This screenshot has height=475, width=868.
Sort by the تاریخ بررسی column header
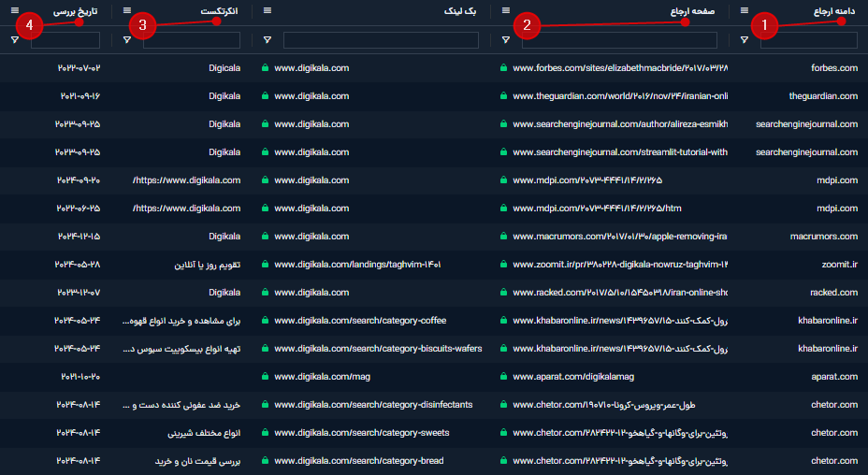pos(75,11)
